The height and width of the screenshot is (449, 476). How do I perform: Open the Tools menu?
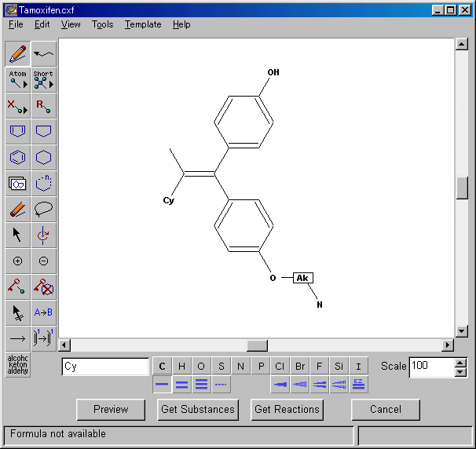point(103,24)
